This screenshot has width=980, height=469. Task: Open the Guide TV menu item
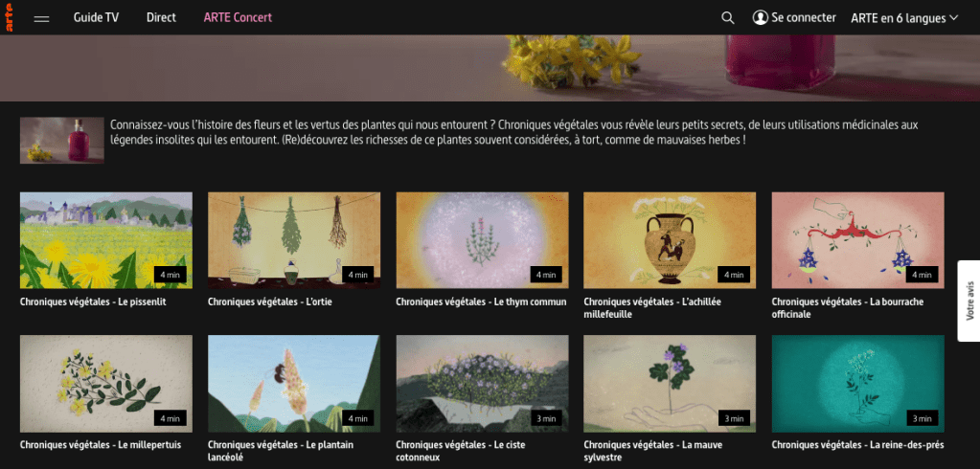tap(96, 17)
